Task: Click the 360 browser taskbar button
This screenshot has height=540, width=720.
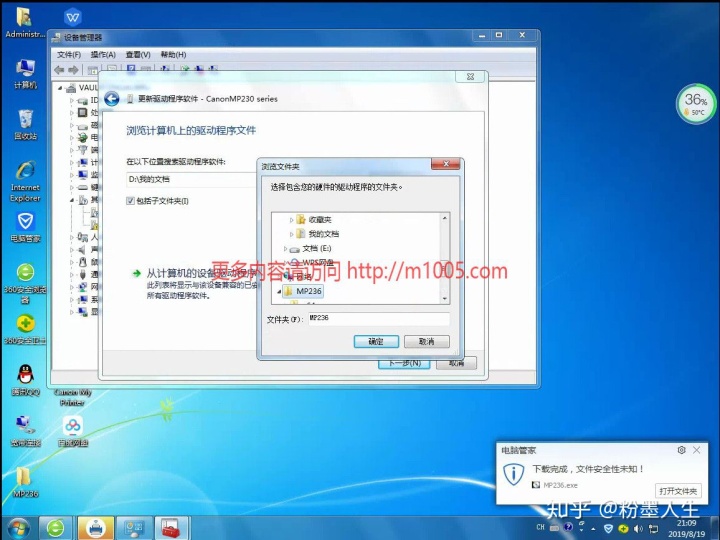Action: click(56, 528)
